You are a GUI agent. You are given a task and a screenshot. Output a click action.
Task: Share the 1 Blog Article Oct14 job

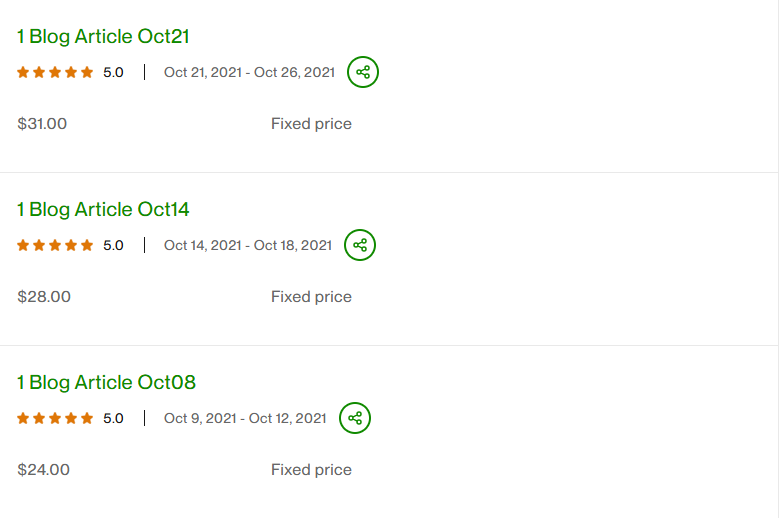360,245
